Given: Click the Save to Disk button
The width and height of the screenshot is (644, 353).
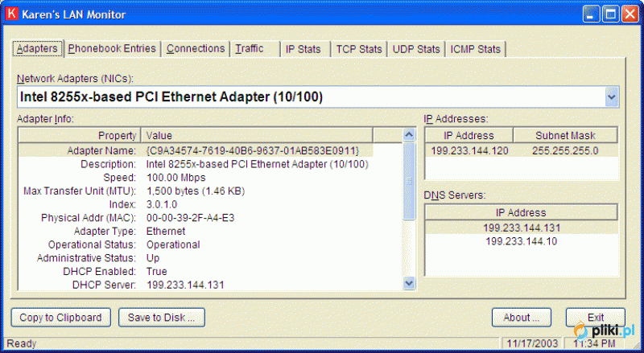Looking at the screenshot, I should [x=162, y=318].
